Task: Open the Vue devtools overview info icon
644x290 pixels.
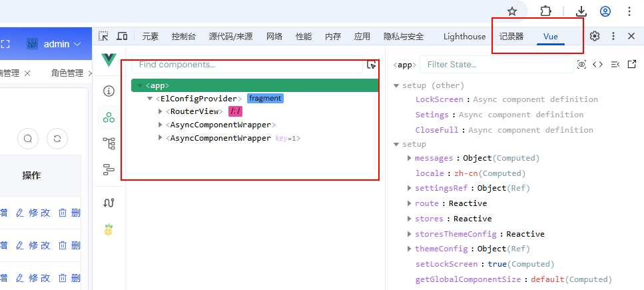Action: [109, 91]
